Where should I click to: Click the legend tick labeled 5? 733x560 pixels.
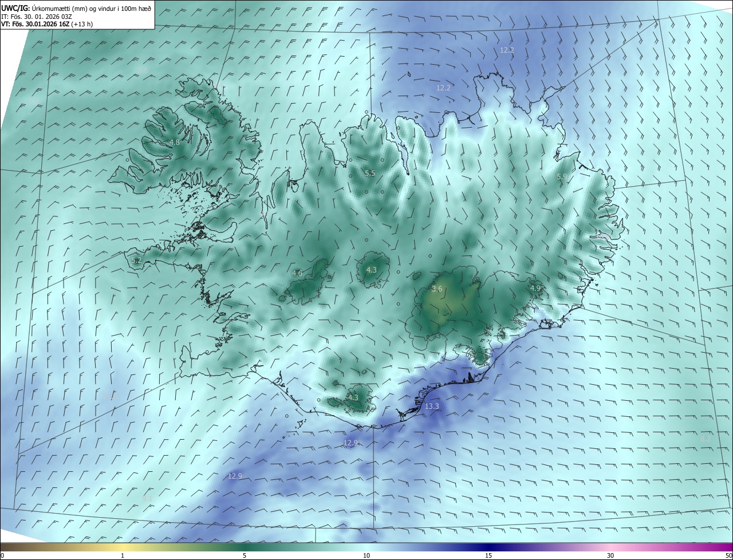coord(245,555)
